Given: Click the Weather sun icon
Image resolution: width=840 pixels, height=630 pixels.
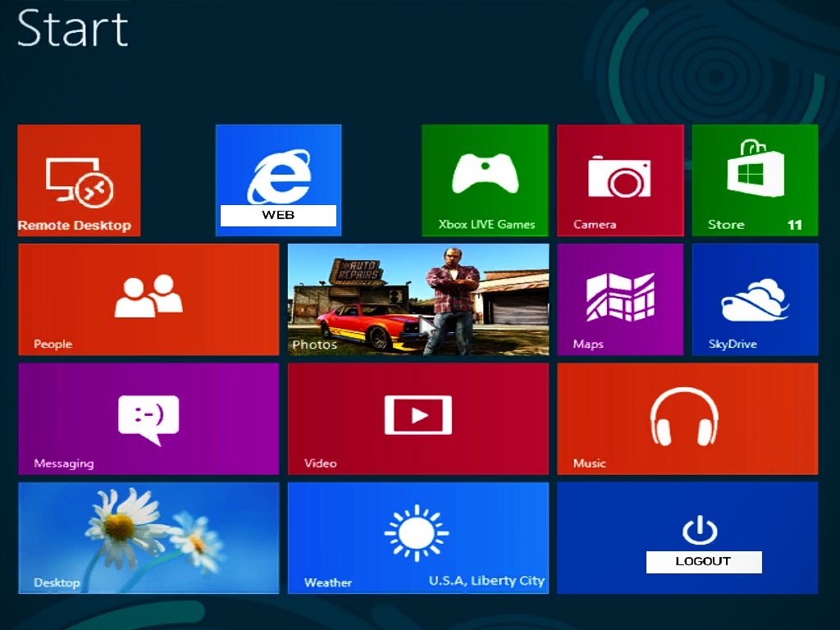Looking at the screenshot, I should point(417,533).
